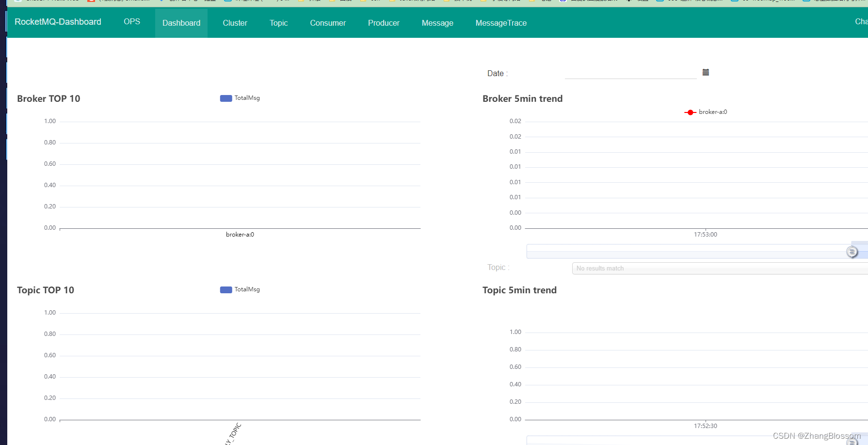The width and height of the screenshot is (868, 445).
Task: Focus the Date input field
Action: coord(630,73)
